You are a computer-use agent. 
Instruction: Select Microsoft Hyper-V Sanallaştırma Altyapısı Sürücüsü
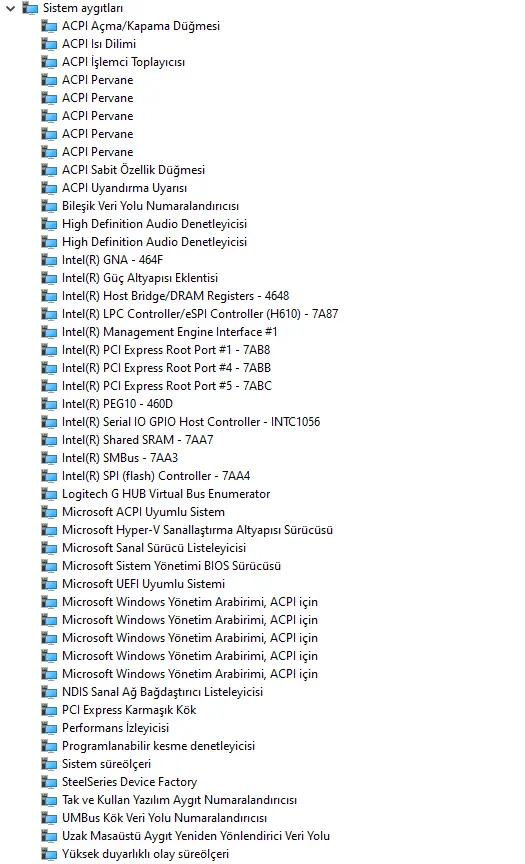198,530
